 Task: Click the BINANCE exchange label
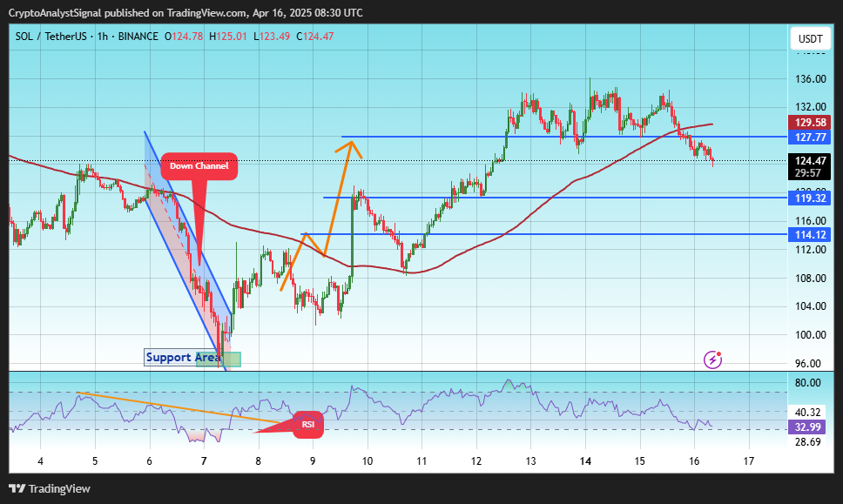(138, 37)
